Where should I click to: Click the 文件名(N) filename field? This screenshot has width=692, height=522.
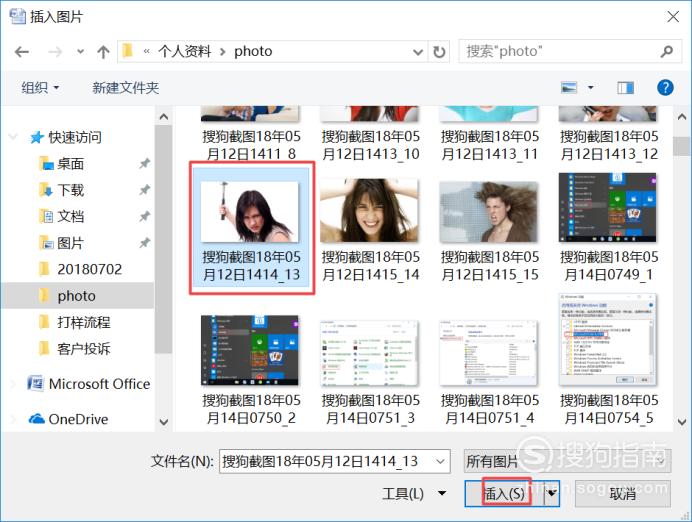click(335, 461)
